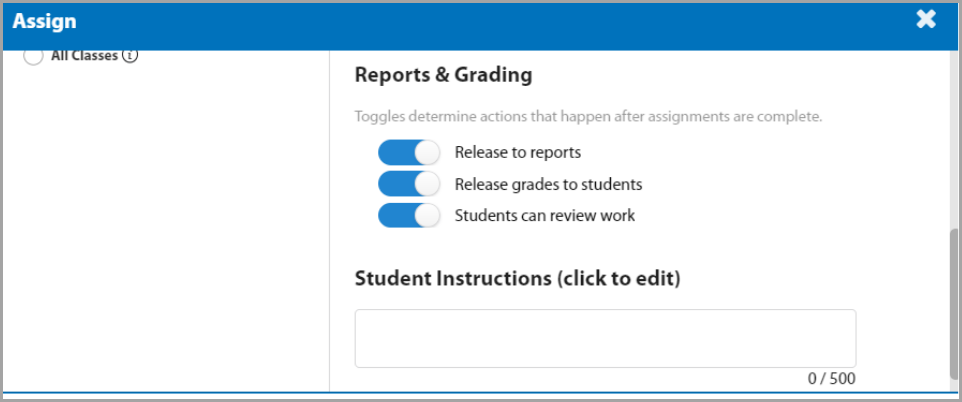Click the Reports & Grading heading
Image resolution: width=962 pixels, height=402 pixels.
[x=443, y=75]
